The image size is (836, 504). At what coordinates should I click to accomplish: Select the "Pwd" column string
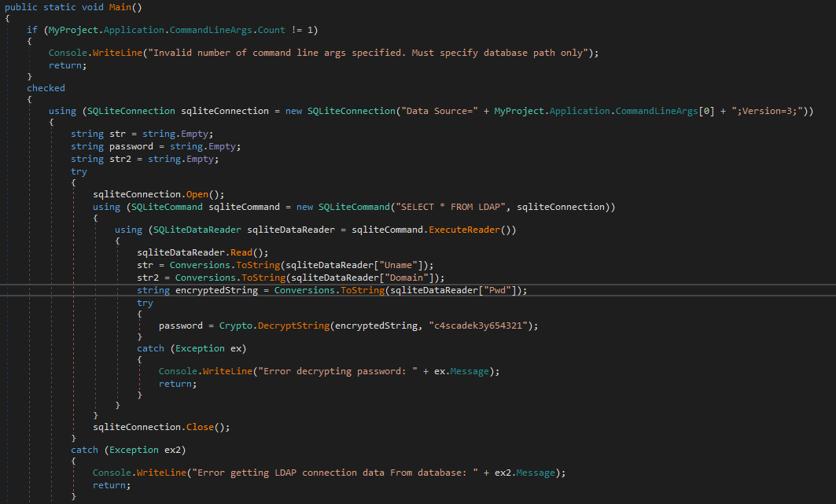pos(497,290)
